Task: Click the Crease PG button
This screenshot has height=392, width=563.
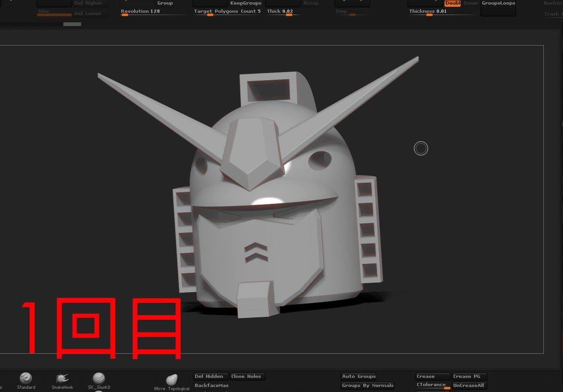Action: click(x=469, y=377)
